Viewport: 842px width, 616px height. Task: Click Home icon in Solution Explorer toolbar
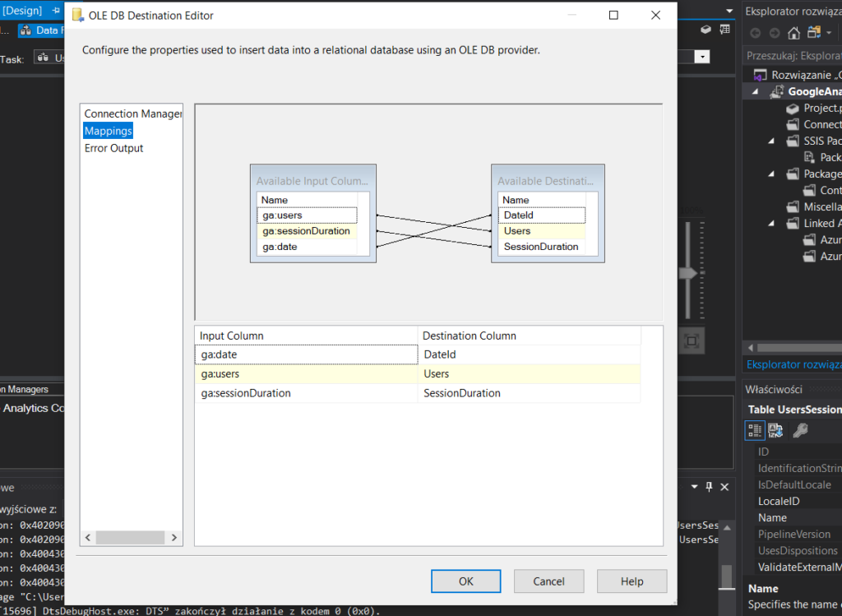pos(793,33)
